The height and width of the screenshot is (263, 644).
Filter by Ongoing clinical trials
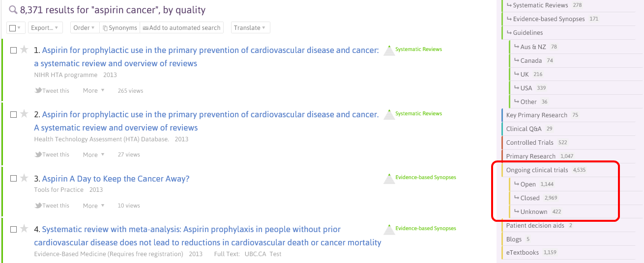[x=537, y=170]
